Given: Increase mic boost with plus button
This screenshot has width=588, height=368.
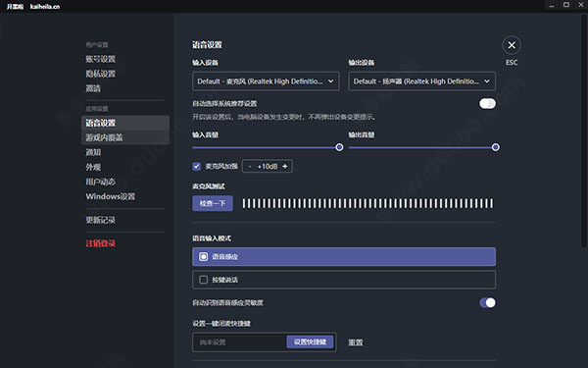Looking at the screenshot, I should point(285,167).
